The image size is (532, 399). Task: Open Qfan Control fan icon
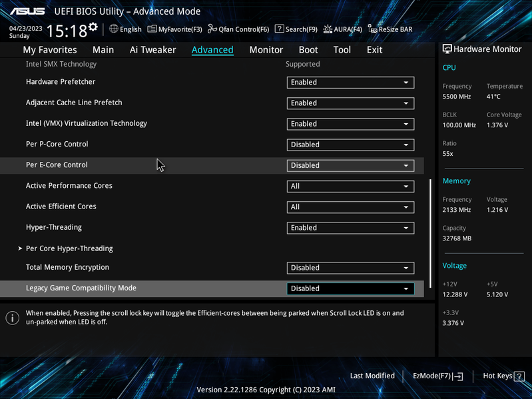click(212, 29)
